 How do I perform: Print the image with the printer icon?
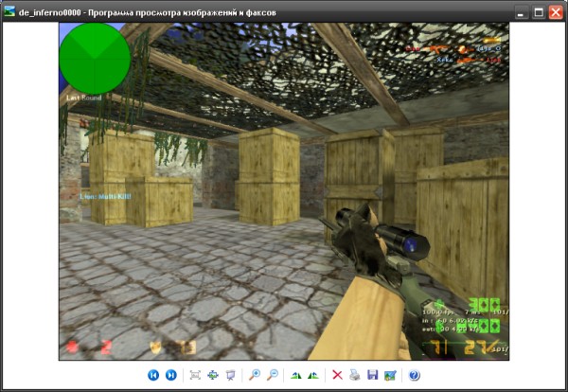[355, 375]
